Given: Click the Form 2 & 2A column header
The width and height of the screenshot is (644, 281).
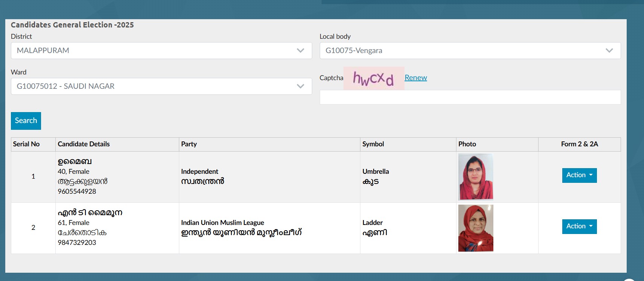Looking at the screenshot, I should click(579, 144).
